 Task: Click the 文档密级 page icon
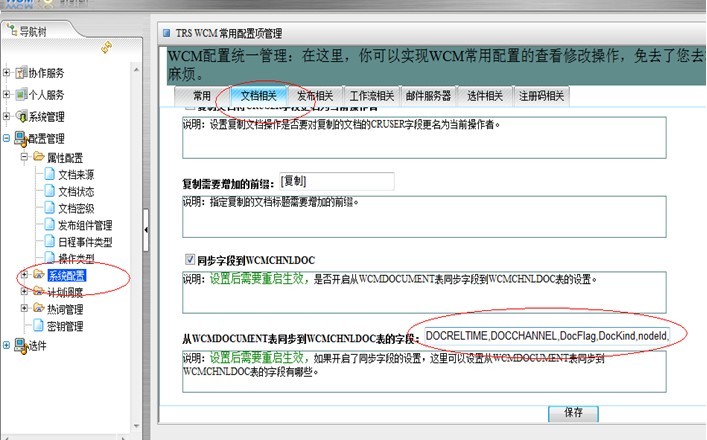[49, 208]
